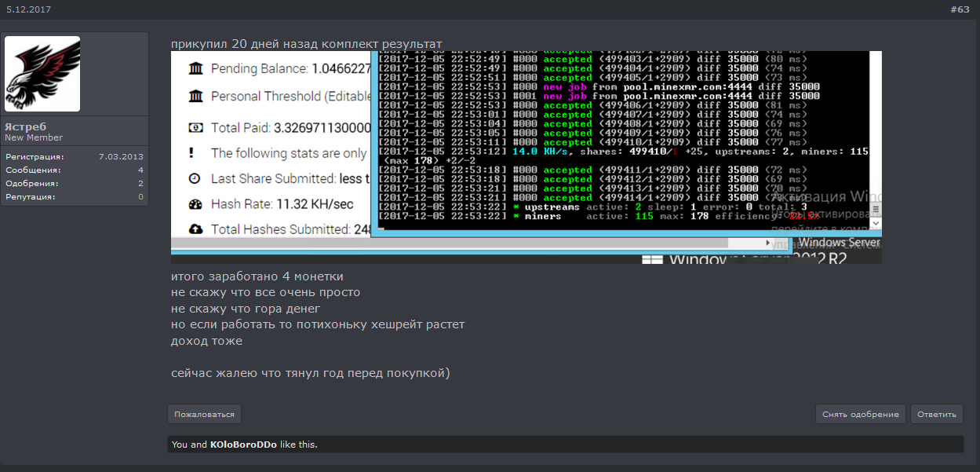
Task: Open the embedded mining results screenshot
Action: pyautogui.click(x=526, y=157)
